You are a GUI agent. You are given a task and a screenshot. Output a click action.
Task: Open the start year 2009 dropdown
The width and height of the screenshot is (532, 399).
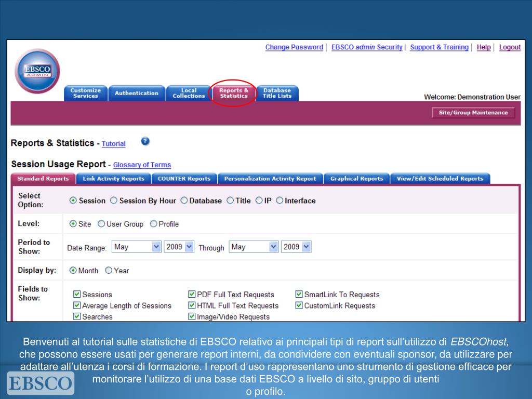[x=179, y=247]
